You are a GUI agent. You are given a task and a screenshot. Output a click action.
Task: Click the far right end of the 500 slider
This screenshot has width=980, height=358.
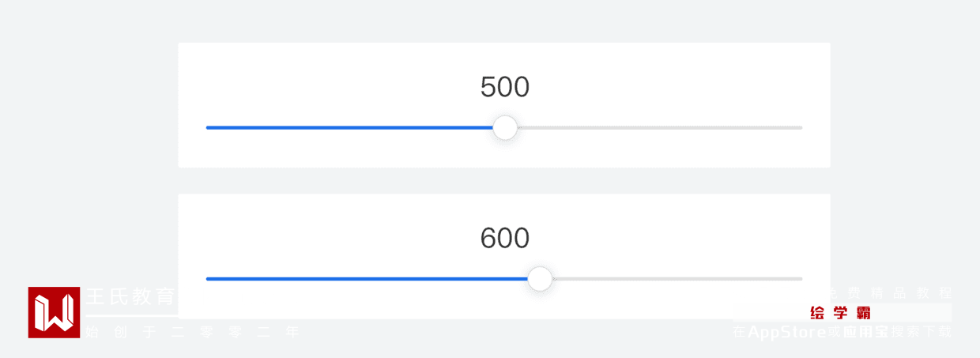point(801,127)
